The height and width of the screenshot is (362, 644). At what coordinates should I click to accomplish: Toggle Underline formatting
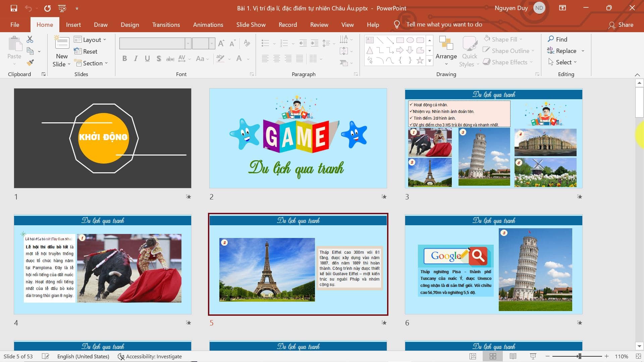click(x=147, y=59)
